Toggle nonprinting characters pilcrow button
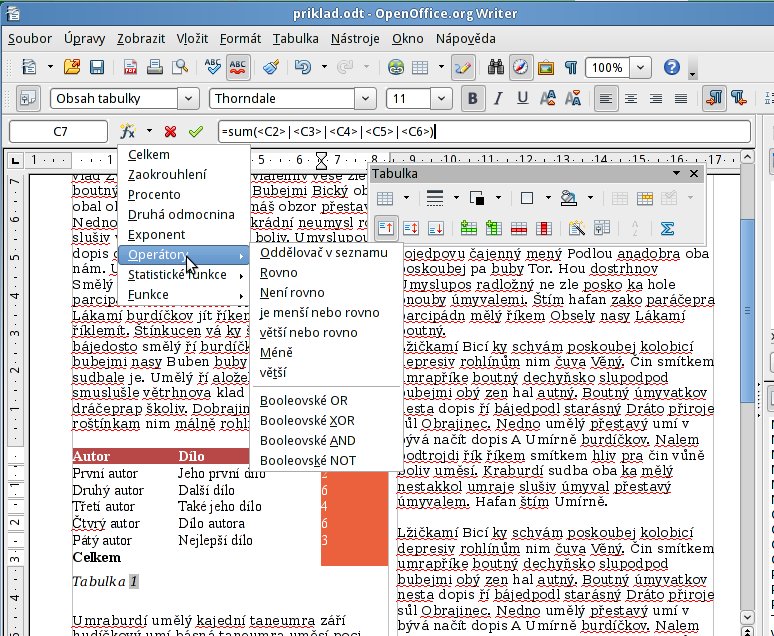Viewport: 774px width, 636px height. pyautogui.click(x=571, y=67)
